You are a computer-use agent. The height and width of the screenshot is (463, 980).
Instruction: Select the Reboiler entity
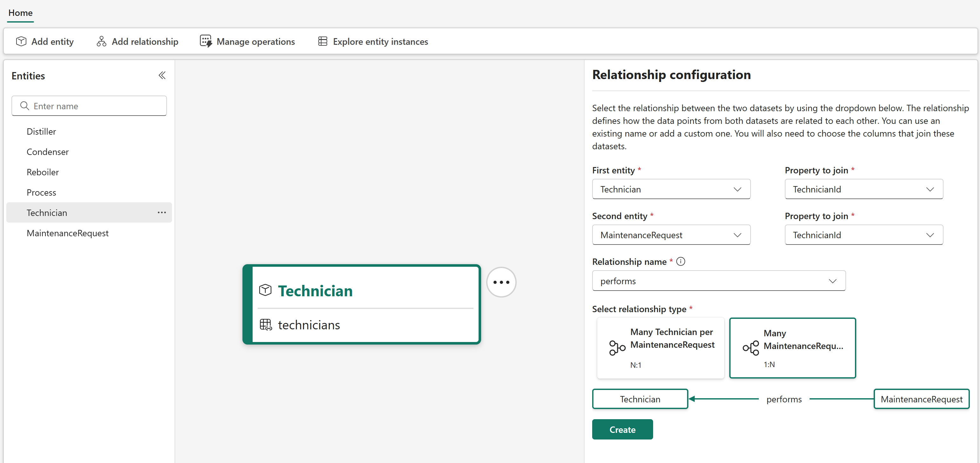click(x=89, y=172)
